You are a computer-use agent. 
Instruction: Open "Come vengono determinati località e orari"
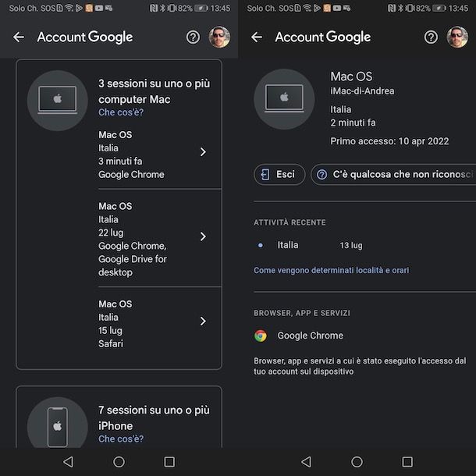point(331,270)
